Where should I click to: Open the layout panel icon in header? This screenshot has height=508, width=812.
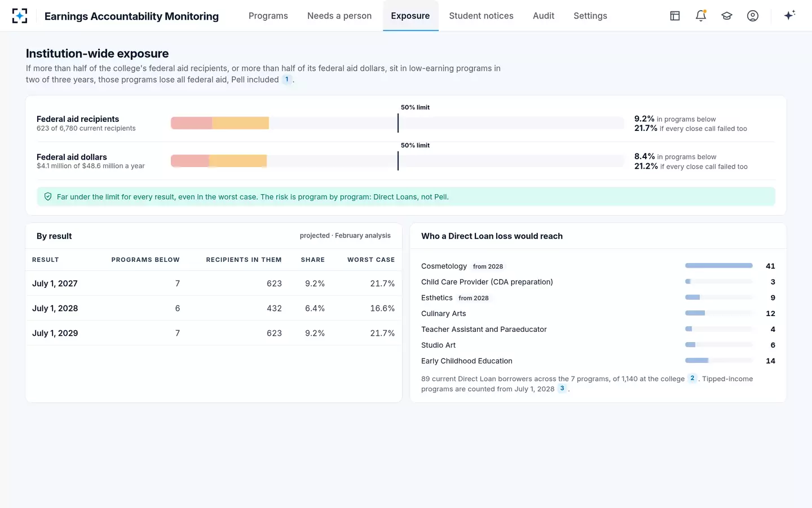tap(675, 16)
